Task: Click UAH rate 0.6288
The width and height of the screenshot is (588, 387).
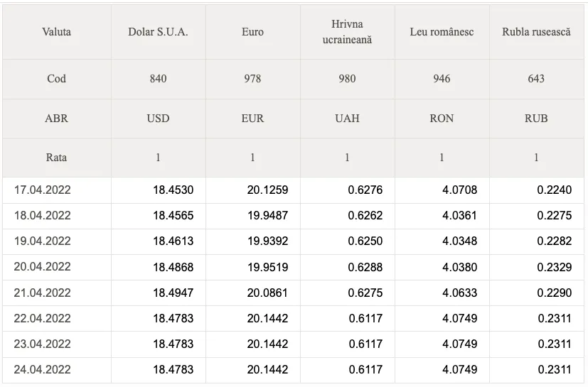Action: click(365, 267)
